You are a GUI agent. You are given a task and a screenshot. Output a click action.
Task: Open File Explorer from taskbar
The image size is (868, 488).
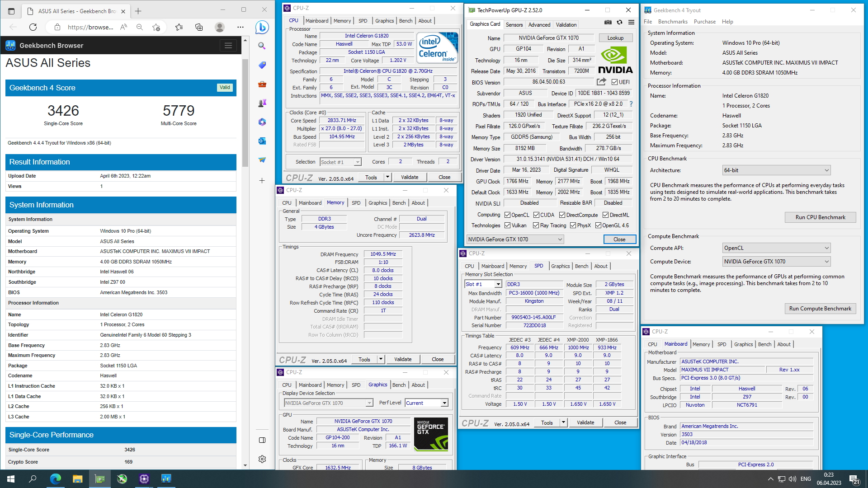tap(77, 479)
